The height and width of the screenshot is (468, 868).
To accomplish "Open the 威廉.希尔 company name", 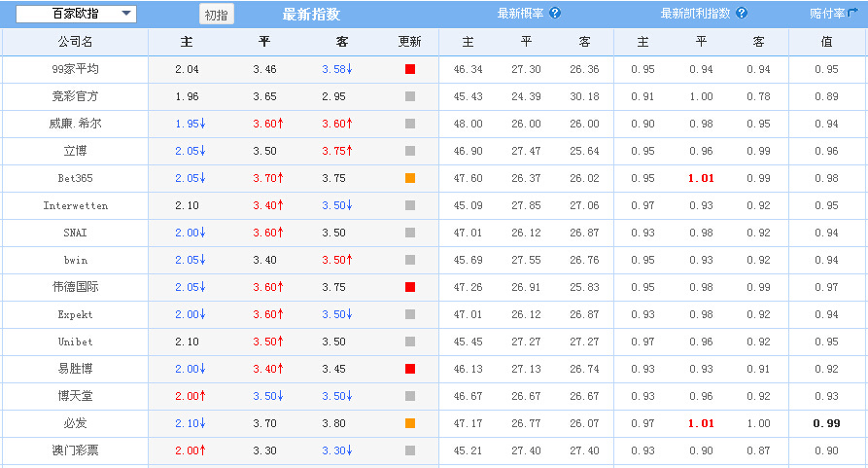I will 75,124.
